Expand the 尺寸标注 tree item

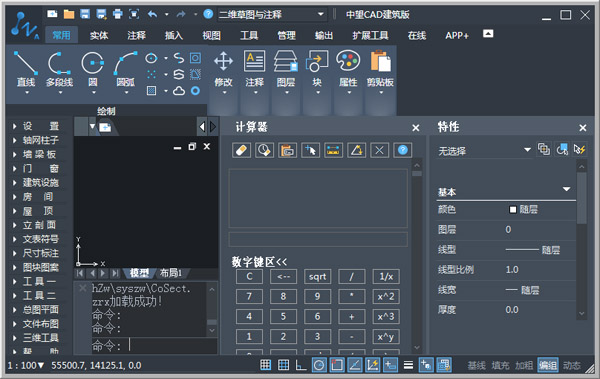tap(15, 253)
